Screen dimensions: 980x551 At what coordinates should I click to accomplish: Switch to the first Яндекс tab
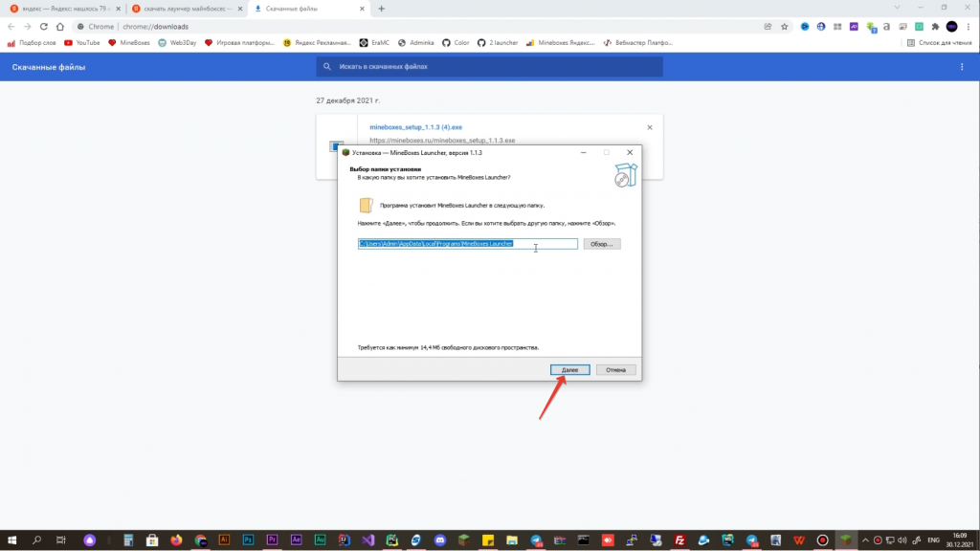[60, 9]
